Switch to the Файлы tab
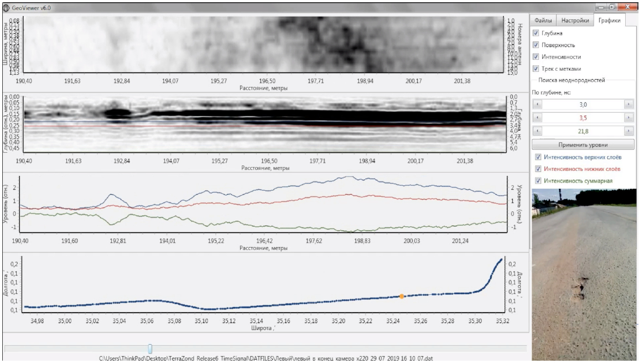This screenshot has height=364, width=639. [543, 20]
